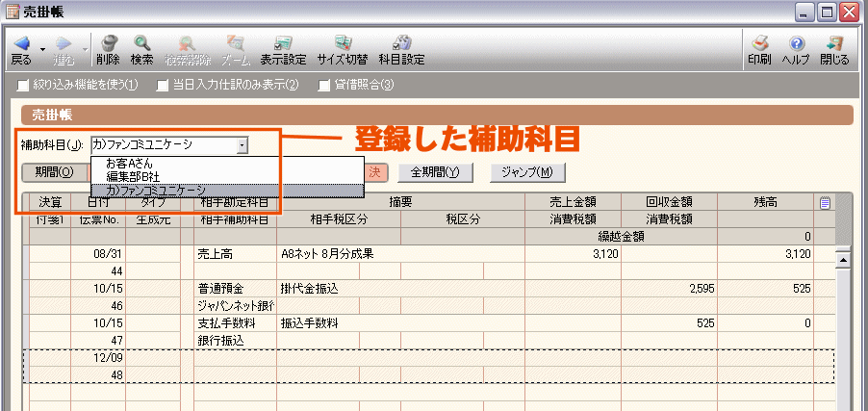Click voucher number 44 cell
Viewport: 868px width, 411px height.
point(98,271)
